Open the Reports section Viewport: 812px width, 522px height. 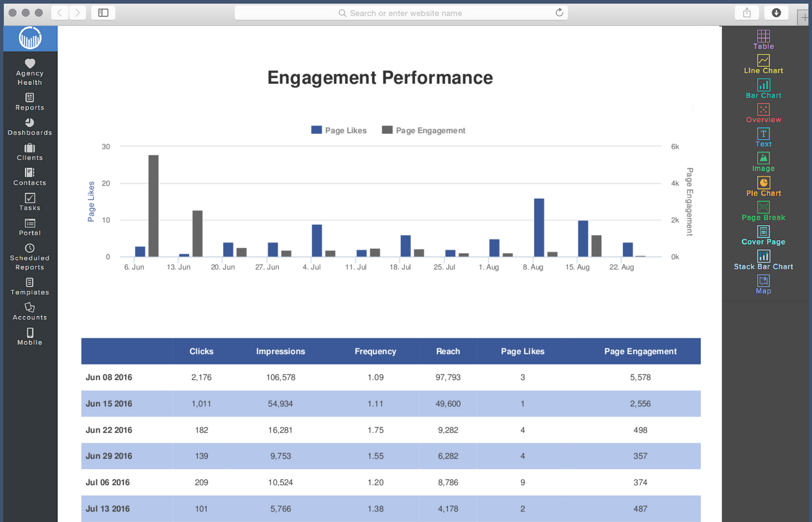coord(30,102)
